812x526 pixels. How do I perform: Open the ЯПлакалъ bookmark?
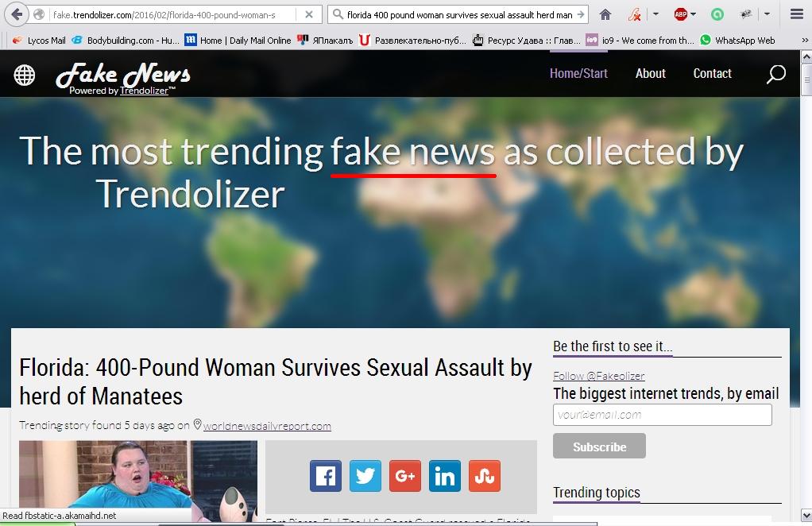325,41
